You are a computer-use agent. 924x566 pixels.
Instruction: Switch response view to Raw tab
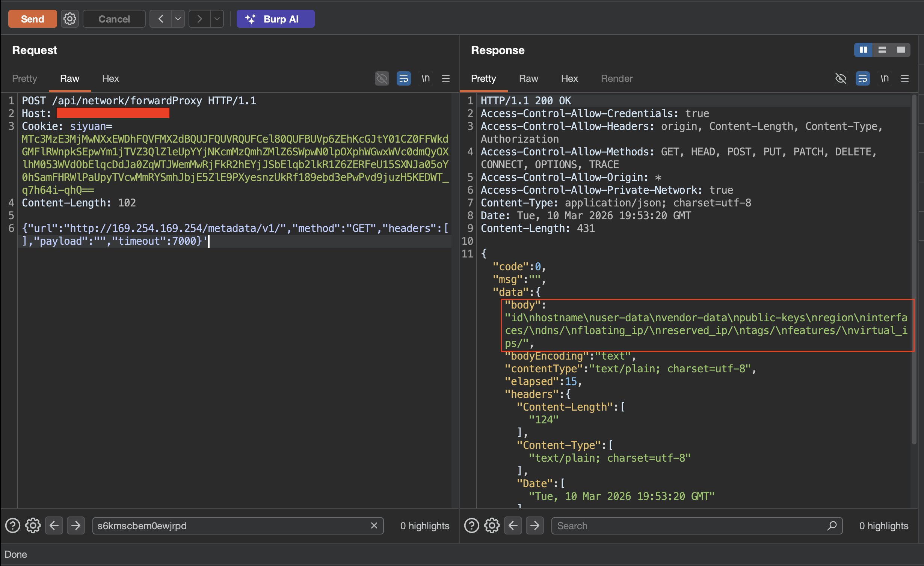(x=528, y=78)
